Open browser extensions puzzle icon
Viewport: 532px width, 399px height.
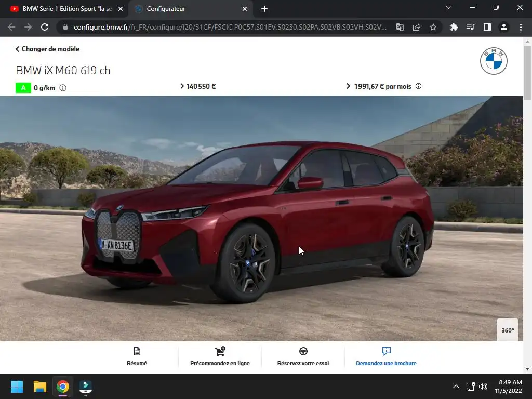454,27
